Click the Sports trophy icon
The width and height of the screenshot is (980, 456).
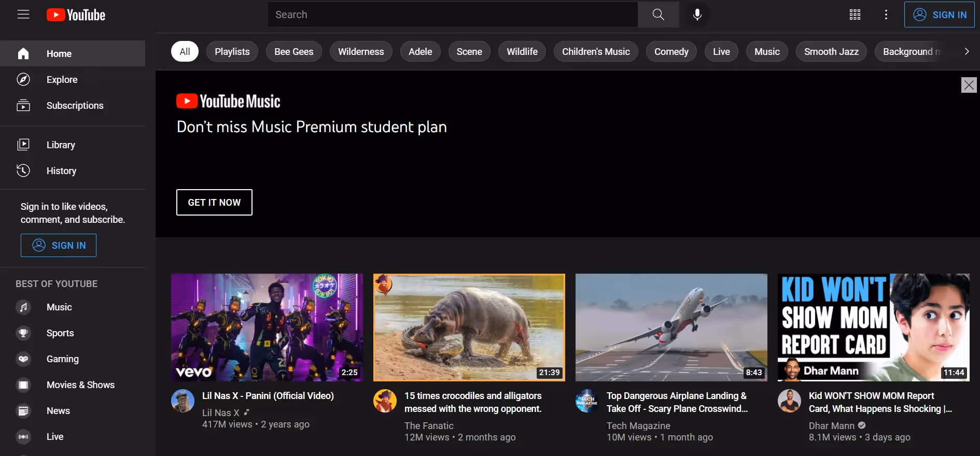coord(23,333)
